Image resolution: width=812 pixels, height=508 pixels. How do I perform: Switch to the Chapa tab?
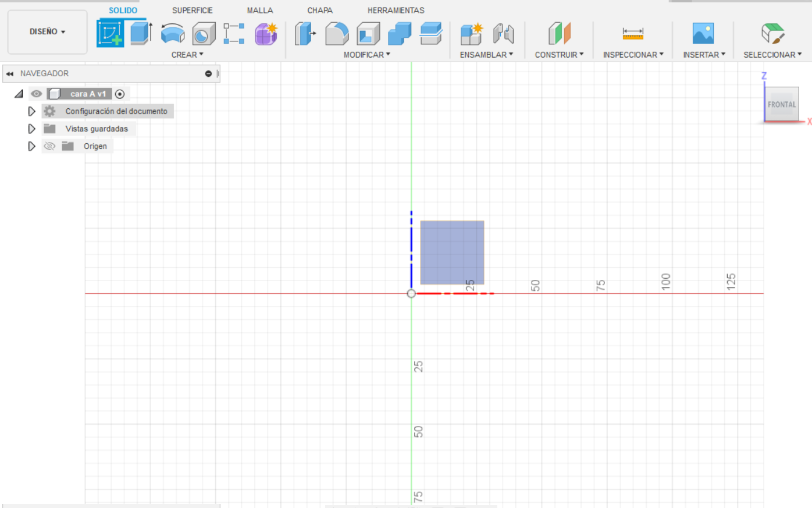pyautogui.click(x=320, y=10)
